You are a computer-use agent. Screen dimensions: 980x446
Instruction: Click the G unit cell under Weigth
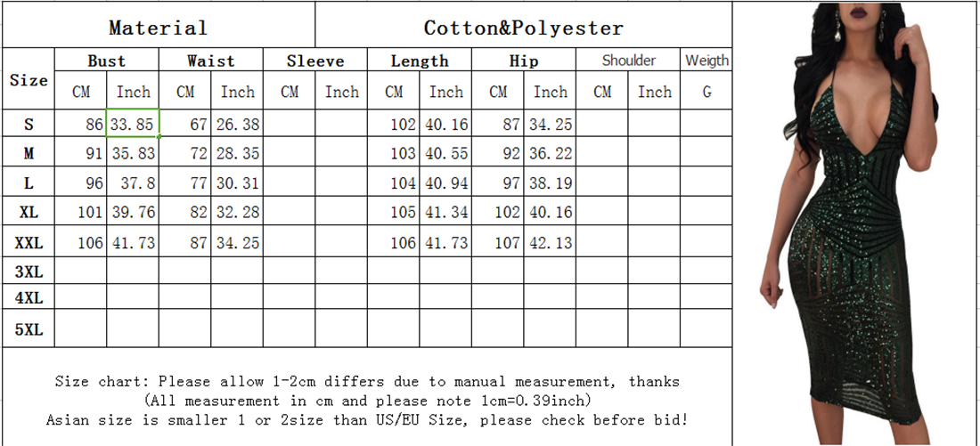(706, 92)
